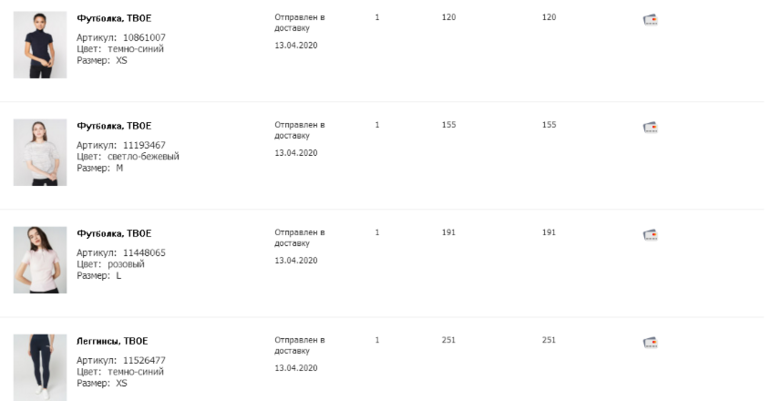Click delivery status for the leggings row
This screenshot has width=770, height=401.
(x=299, y=345)
